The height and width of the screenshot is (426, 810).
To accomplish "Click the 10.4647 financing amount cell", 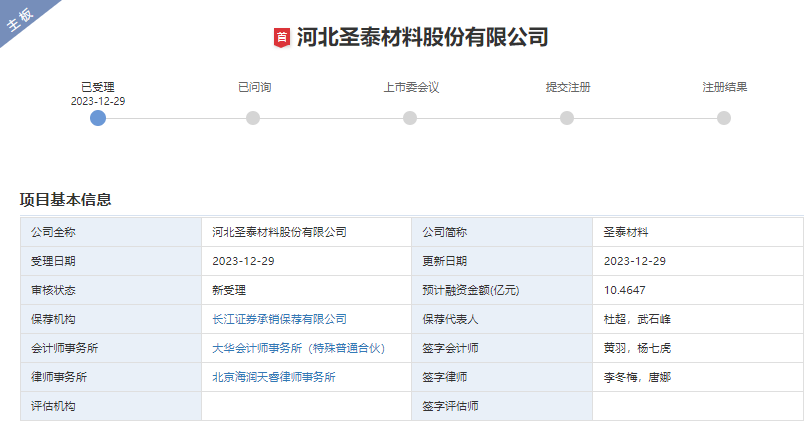I will (x=625, y=290).
